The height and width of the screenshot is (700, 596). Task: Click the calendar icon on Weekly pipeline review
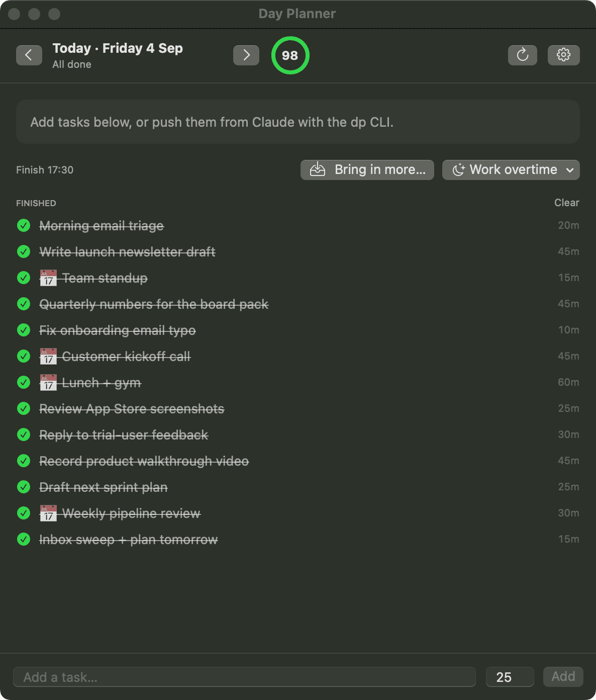tap(48, 513)
